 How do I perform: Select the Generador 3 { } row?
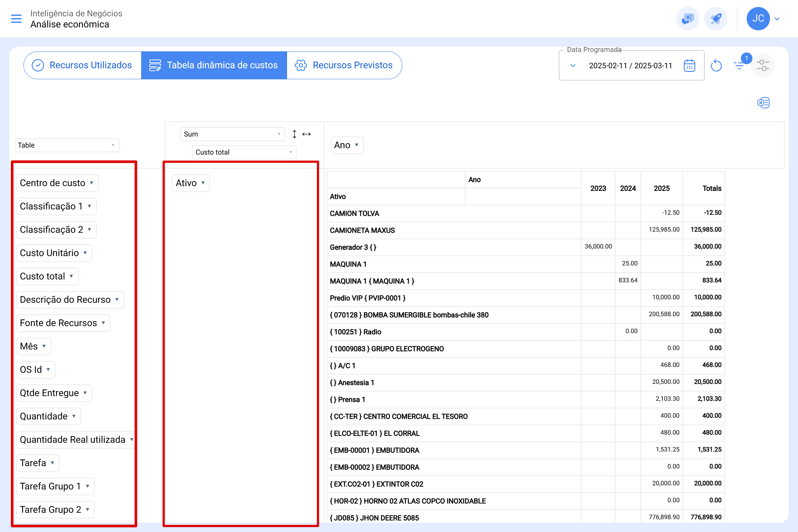[454, 247]
